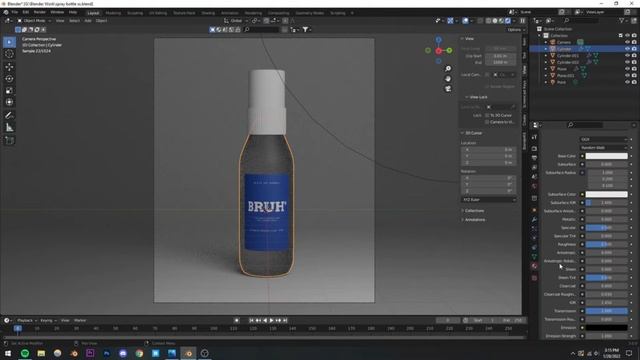This screenshot has width=640, height=360.
Task: Switch to the UV Editing workspace tab
Action: [x=158, y=13]
